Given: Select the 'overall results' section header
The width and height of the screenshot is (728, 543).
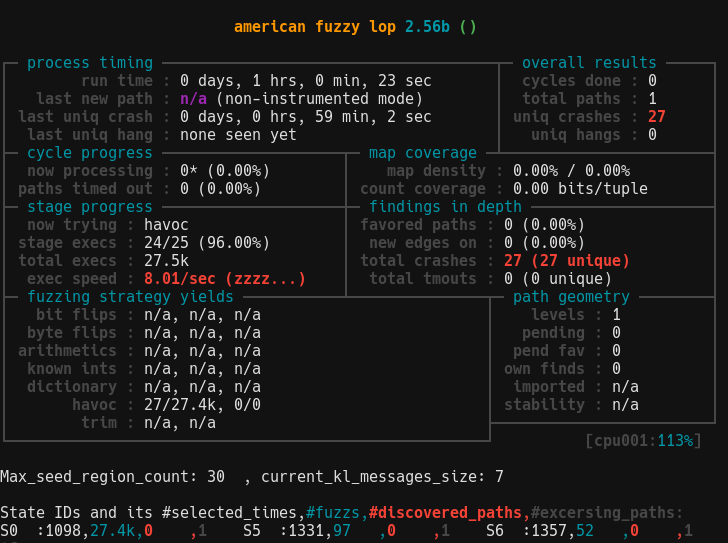Looking at the screenshot, I should point(589,63).
